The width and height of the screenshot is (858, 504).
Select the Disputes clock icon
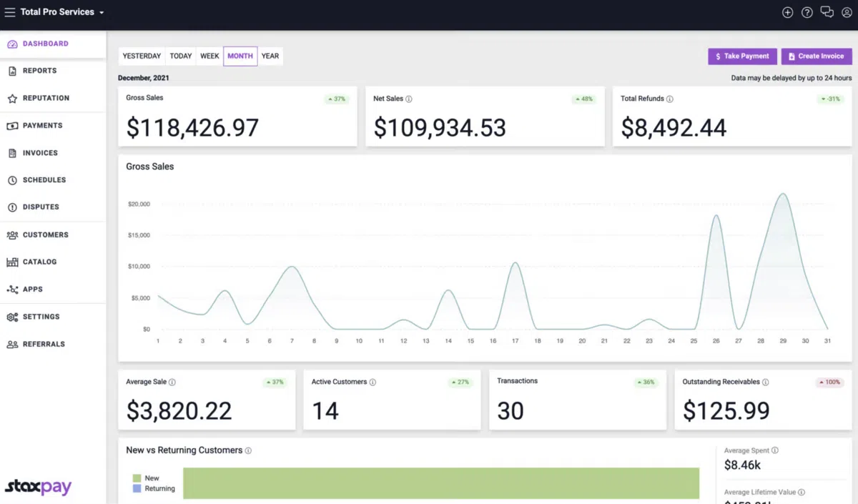tap(13, 207)
